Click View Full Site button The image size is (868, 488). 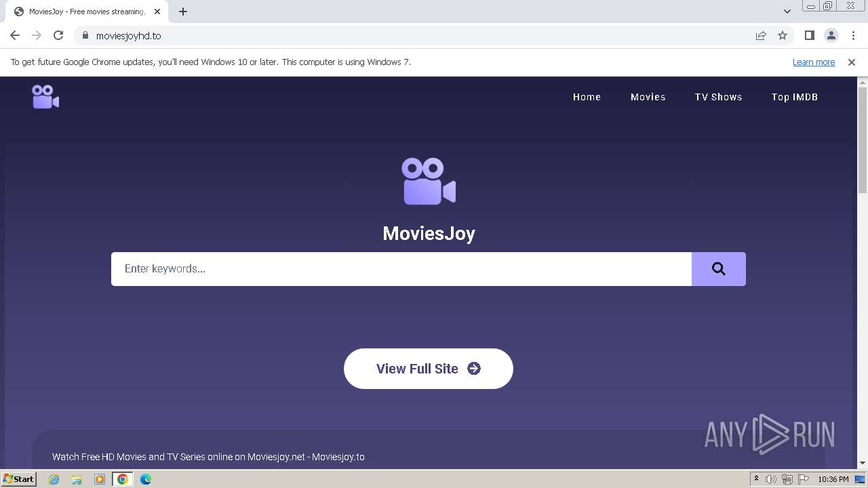(x=429, y=369)
